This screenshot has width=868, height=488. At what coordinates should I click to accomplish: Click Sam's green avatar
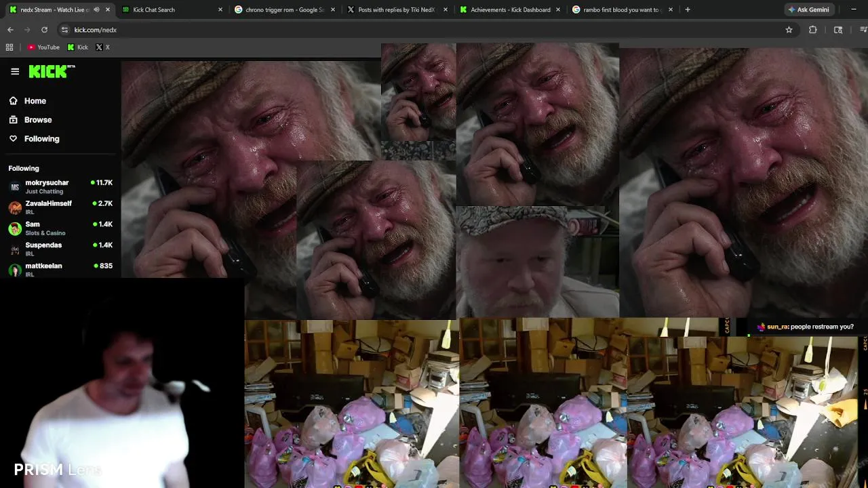15,228
